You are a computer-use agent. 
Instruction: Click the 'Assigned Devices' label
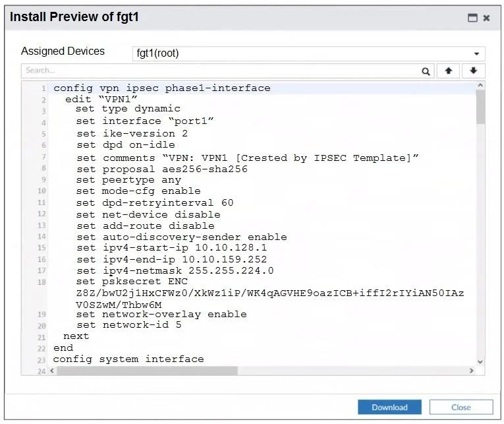click(x=63, y=51)
